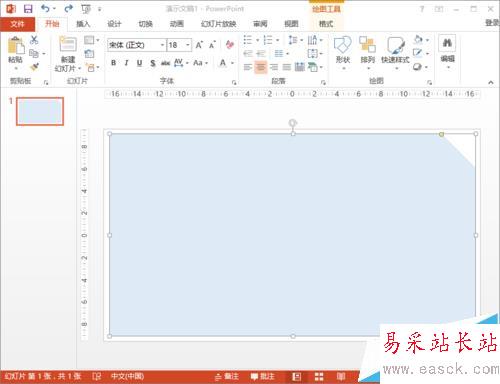Open the font color dropdown arrow
The width and height of the screenshot is (500, 384).
(232, 63)
